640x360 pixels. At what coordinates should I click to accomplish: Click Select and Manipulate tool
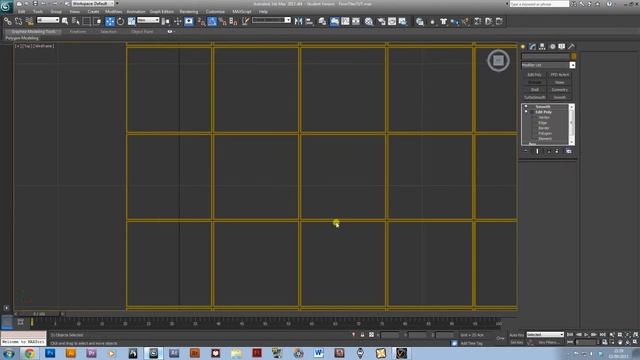[178, 21]
